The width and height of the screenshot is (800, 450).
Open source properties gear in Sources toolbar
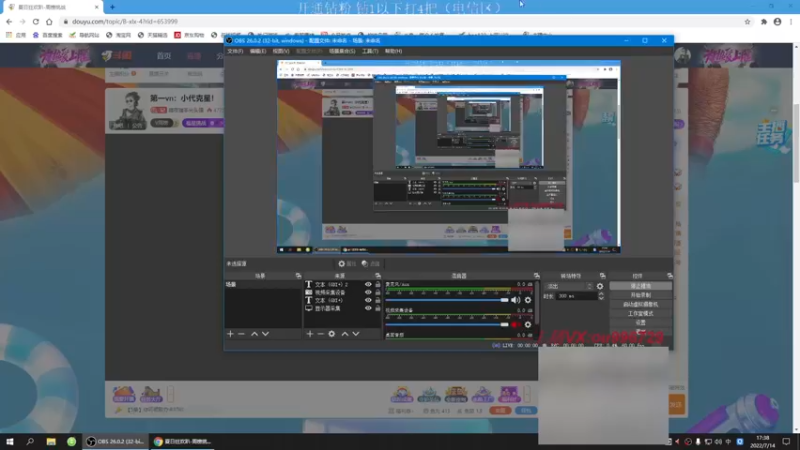332,334
